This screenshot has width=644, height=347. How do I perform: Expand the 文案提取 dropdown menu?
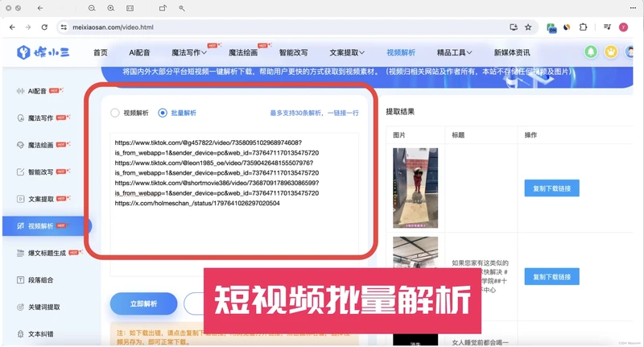[346, 53]
